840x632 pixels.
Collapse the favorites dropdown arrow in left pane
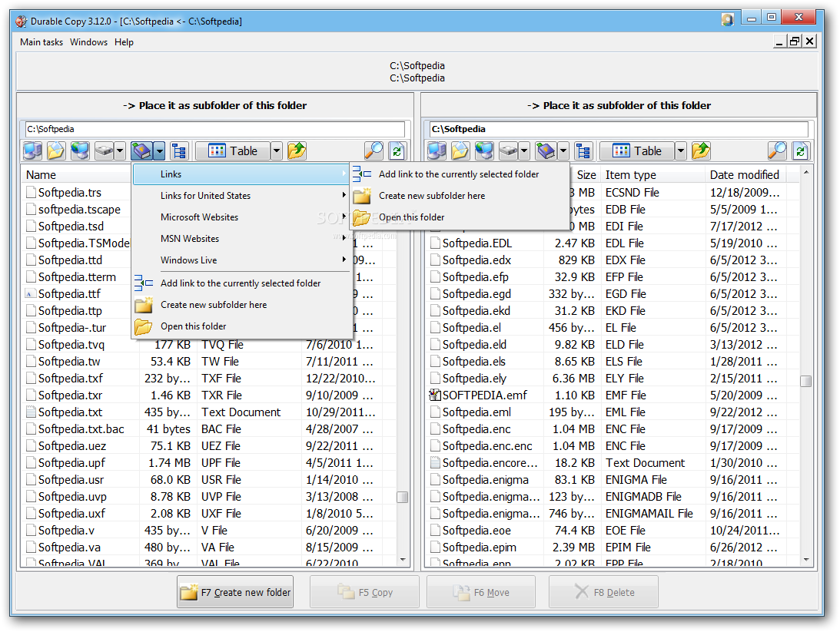[160, 151]
